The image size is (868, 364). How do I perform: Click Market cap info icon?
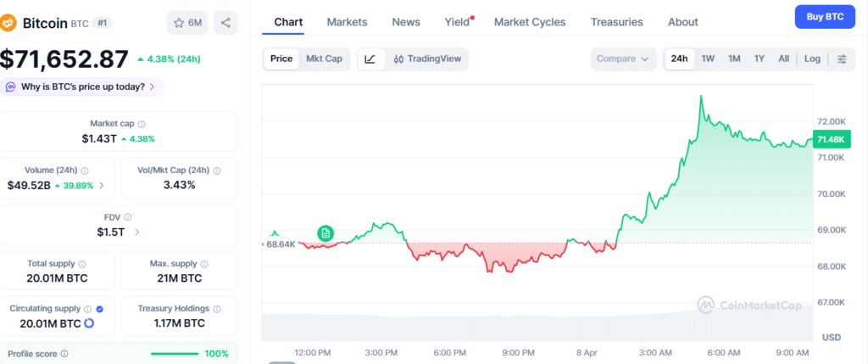142,124
